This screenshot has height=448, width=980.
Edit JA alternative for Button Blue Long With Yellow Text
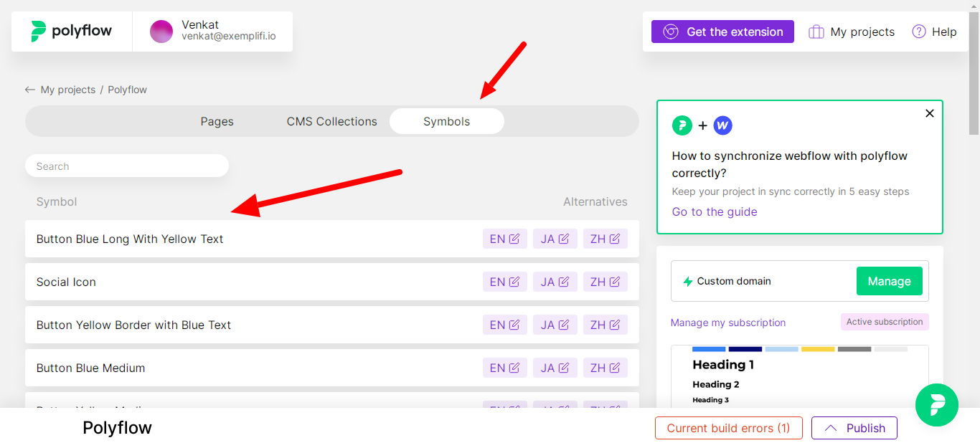(555, 239)
